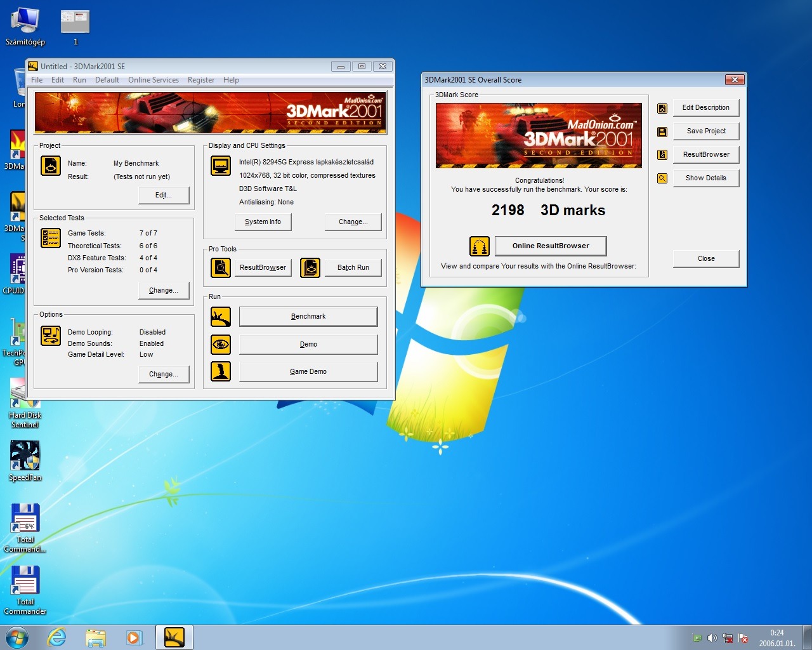812x650 pixels.
Task: Open the Help menu
Action: (231, 80)
